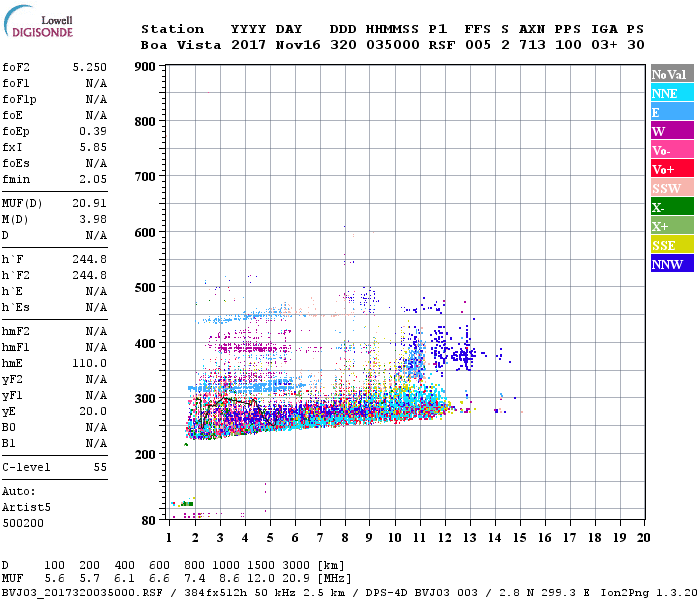The width and height of the screenshot is (700, 600).
Task: Click the BVJ03_2017320035000.RSF file name
Action: pos(82,593)
